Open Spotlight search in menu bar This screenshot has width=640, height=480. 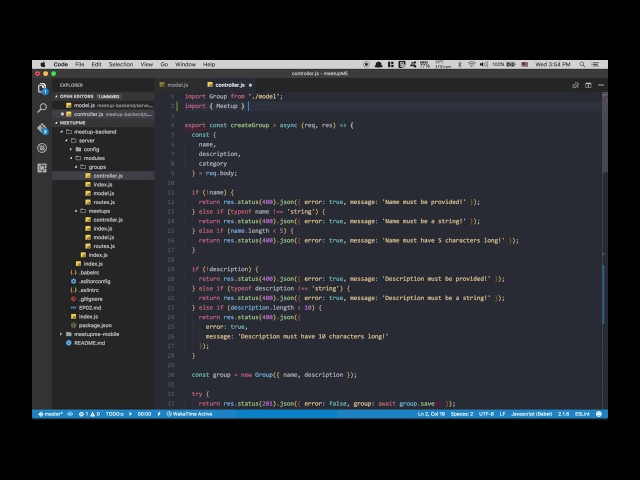click(x=582, y=64)
